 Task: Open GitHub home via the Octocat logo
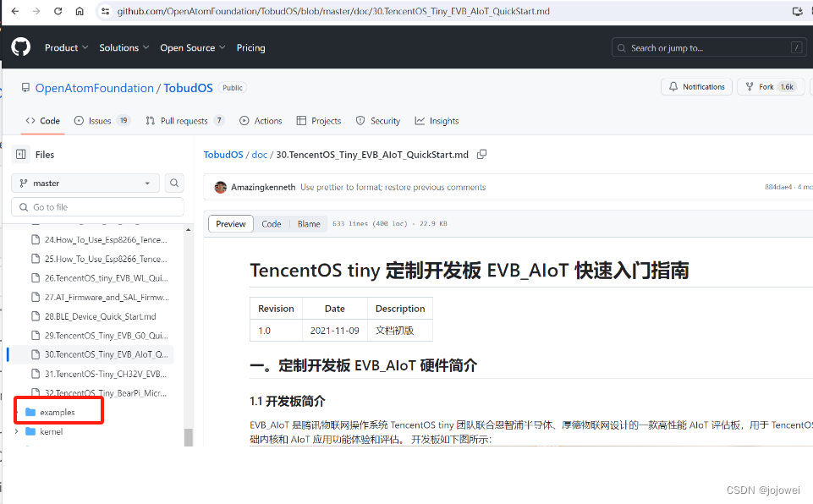(x=21, y=47)
